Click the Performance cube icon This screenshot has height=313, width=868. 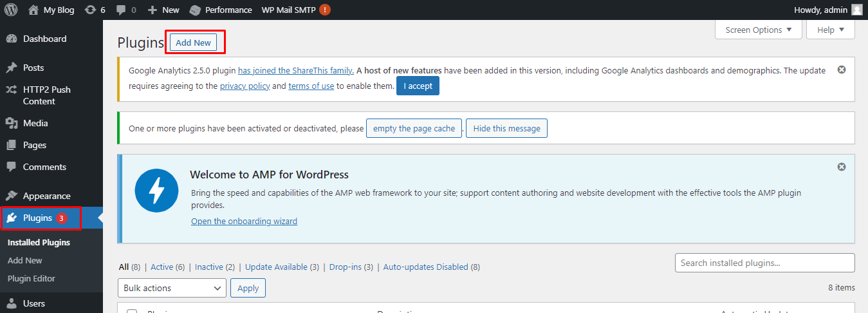[194, 10]
